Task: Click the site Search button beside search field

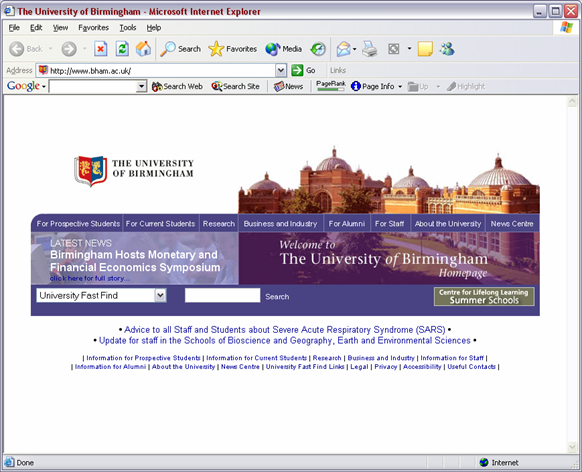Action: coord(277,296)
